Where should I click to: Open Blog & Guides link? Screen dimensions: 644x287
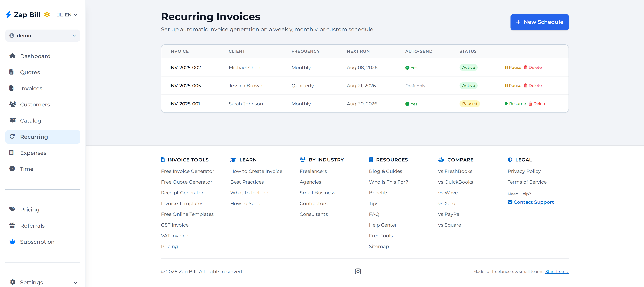[x=386, y=171]
